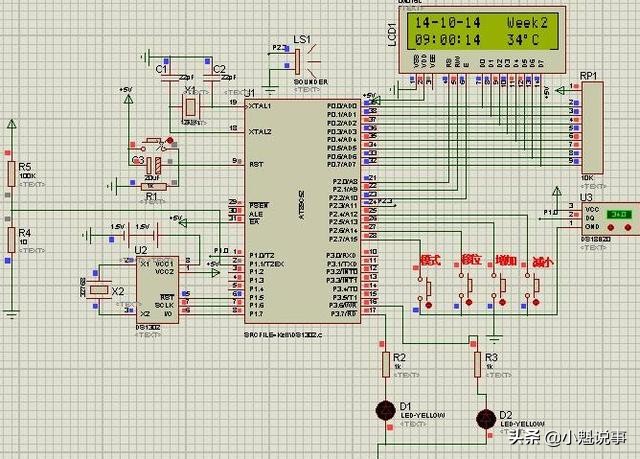Click the AT89C52 microcontroller chip U1
Screen dimensions: 640x459
[302, 211]
